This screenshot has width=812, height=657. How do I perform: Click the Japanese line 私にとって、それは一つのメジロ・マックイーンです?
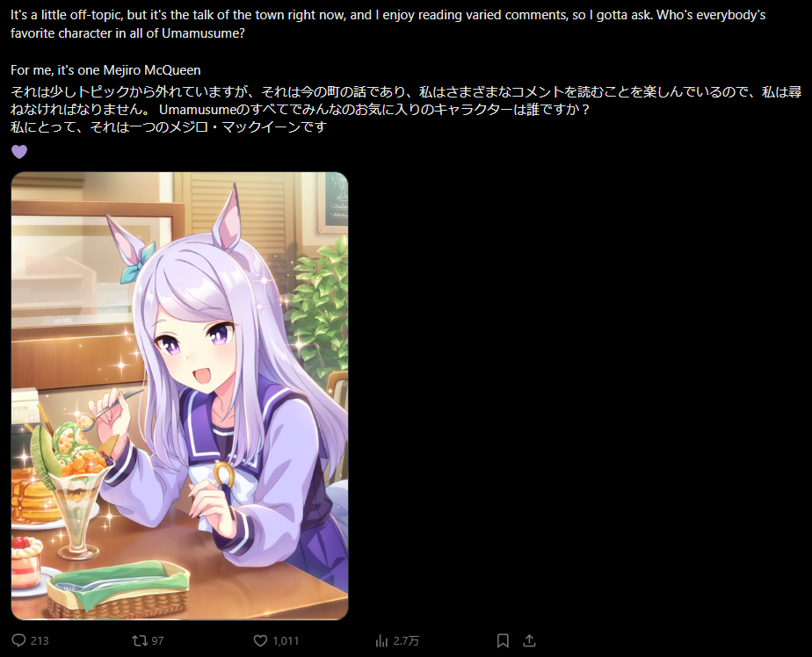[169, 126]
